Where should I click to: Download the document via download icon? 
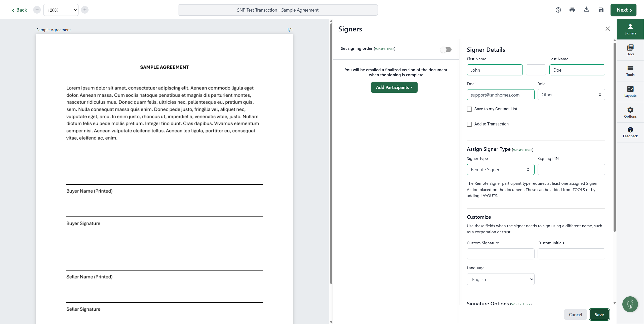point(586,10)
